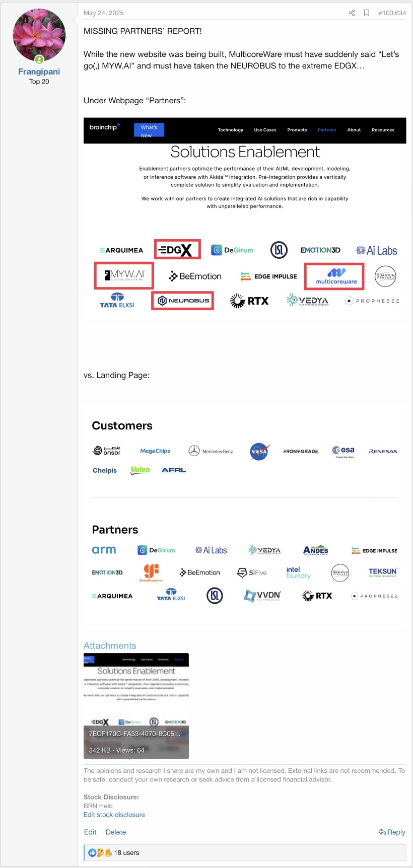The height and width of the screenshot is (868, 413).
Task: Click the Ai Labs logo in Solutions Enablement
Action: click(376, 250)
